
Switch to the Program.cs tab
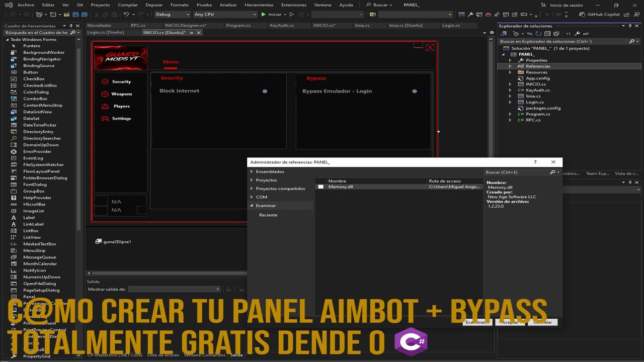[x=238, y=25]
